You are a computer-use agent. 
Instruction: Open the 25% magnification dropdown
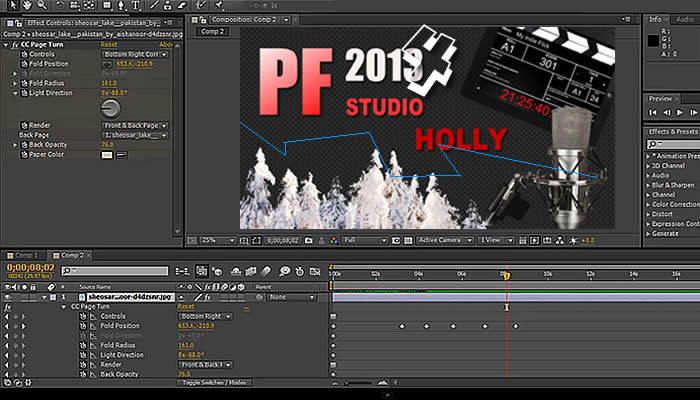(217, 240)
